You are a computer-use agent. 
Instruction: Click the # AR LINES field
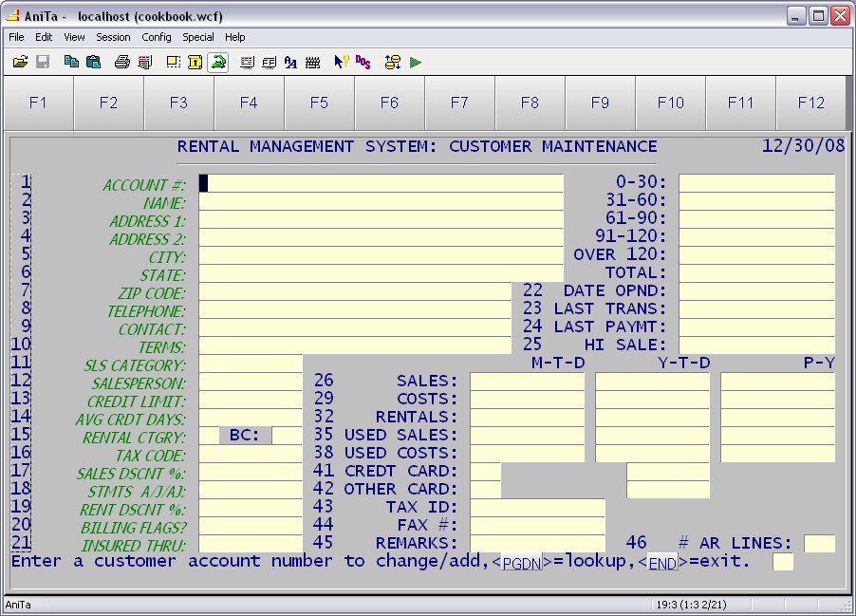[x=819, y=544]
